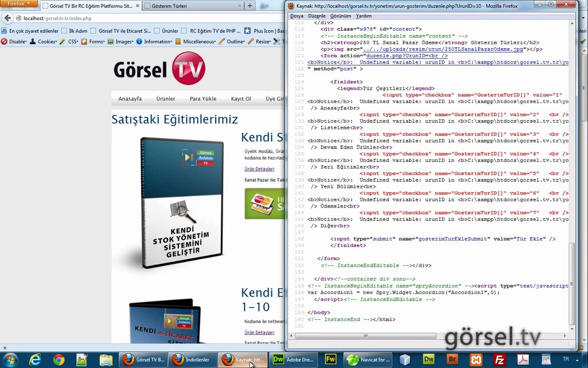Go to Para Yükle in the site navigation

pyautogui.click(x=203, y=99)
